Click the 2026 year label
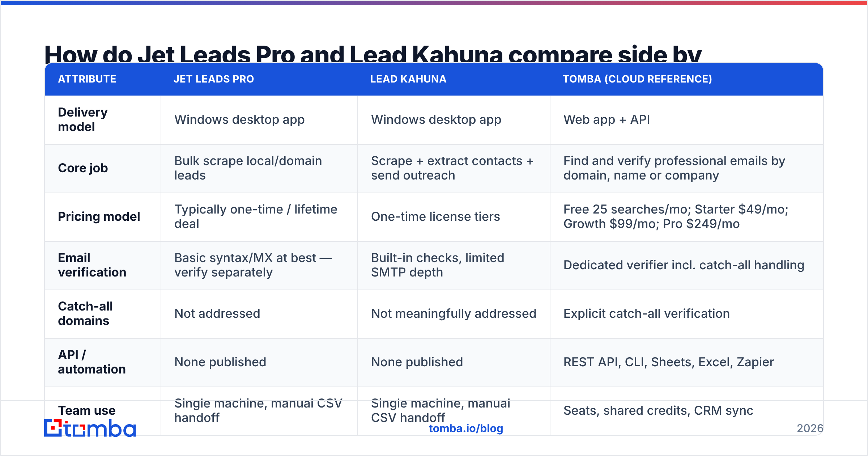 click(x=810, y=428)
